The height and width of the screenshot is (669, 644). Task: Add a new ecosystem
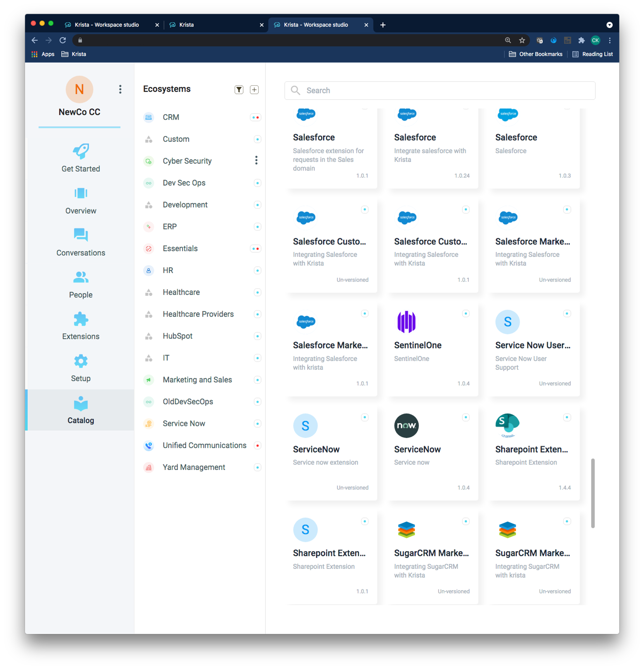click(254, 90)
